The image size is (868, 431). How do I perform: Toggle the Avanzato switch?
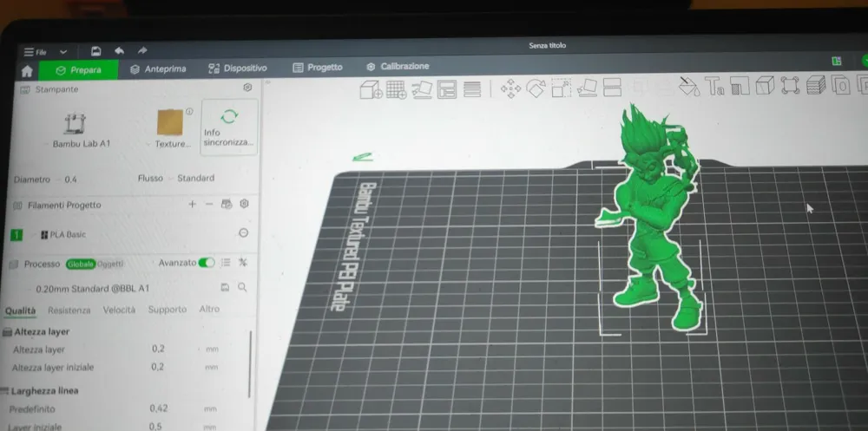(207, 262)
